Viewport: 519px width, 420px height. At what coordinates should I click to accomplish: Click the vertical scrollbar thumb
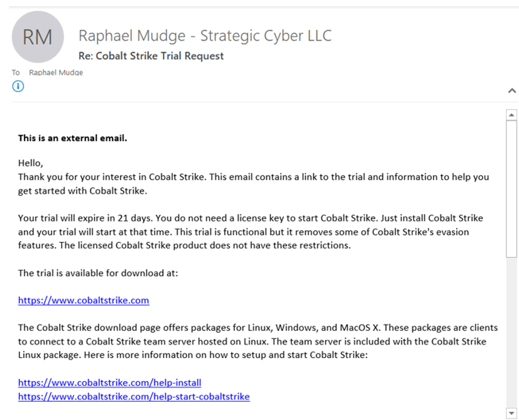pos(511,189)
